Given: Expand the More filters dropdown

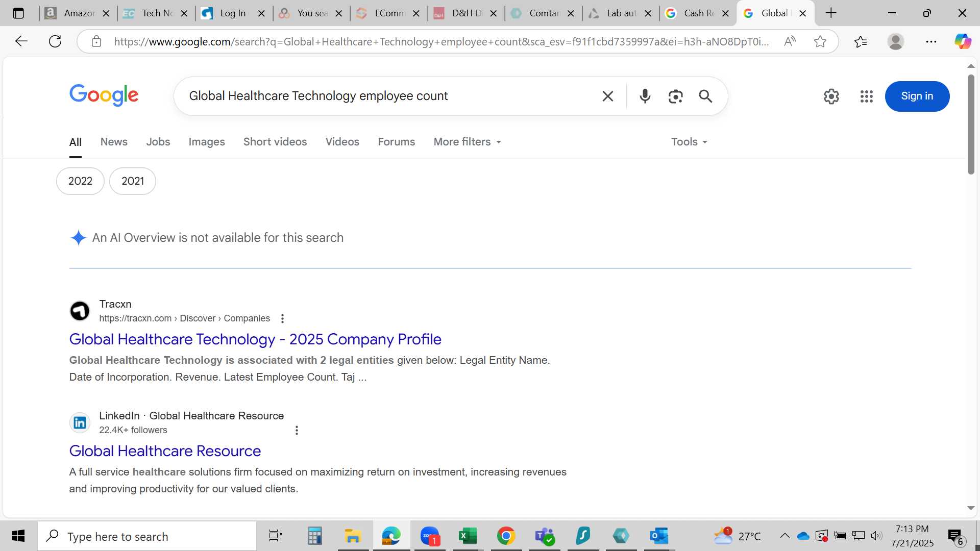Looking at the screenshot, I should click(x=467, y=142).
